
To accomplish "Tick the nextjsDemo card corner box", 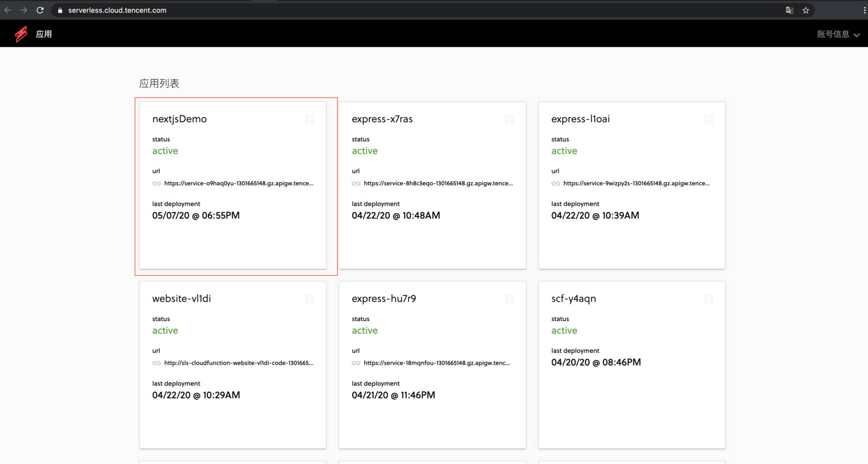I will click(x=310, y=120).
